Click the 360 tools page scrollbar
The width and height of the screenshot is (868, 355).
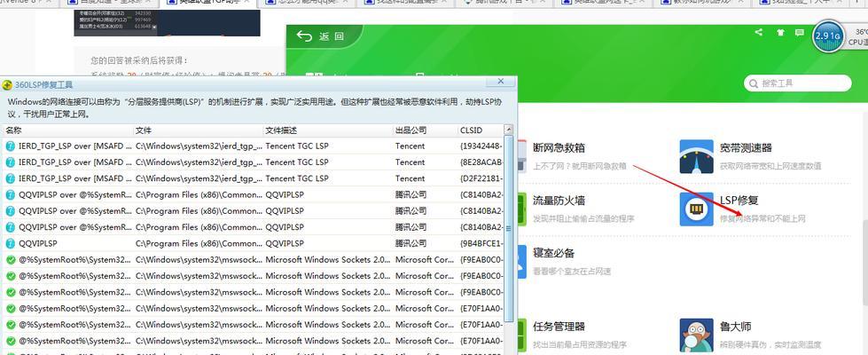[864, 262]
